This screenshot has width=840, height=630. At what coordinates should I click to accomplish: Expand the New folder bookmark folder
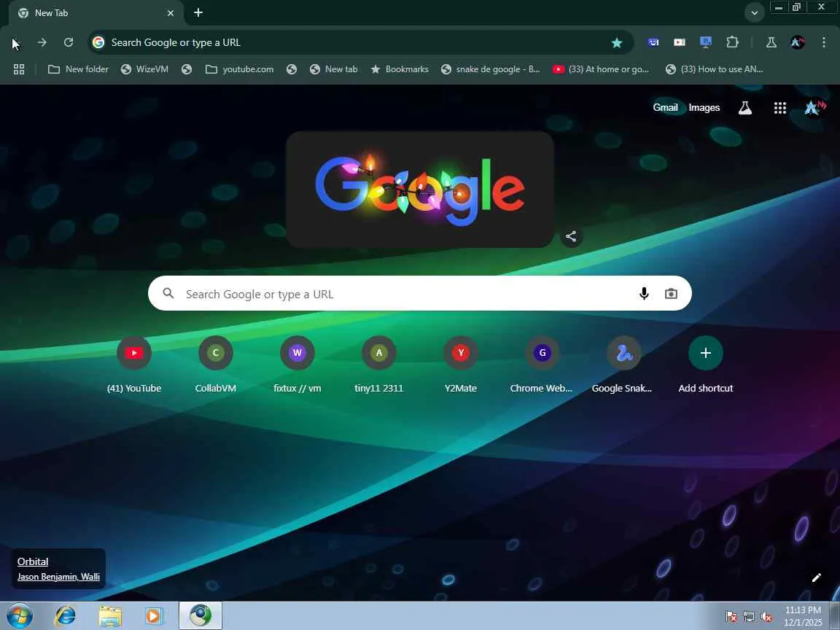78,69
